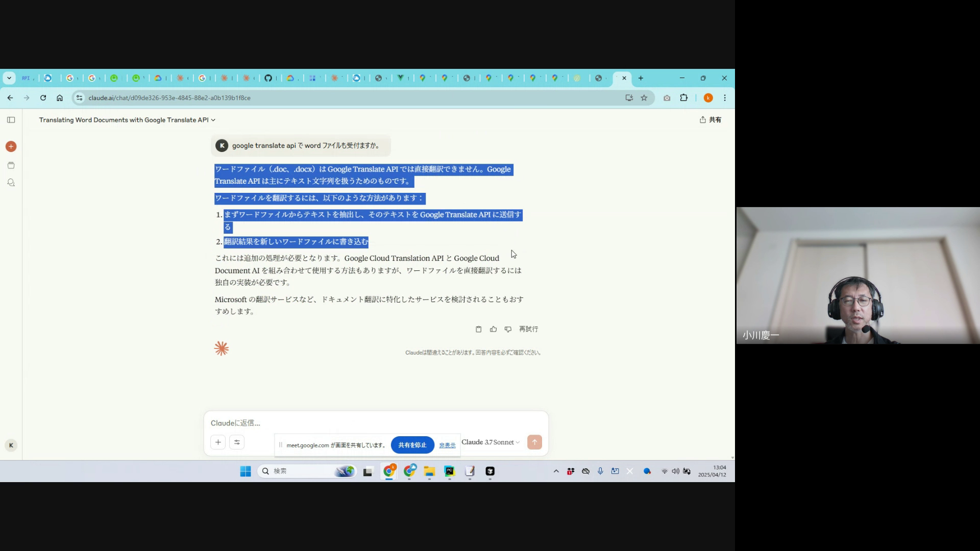Open the projects icon in sidebar
The image size is (980, 551).
pos(11,165)
